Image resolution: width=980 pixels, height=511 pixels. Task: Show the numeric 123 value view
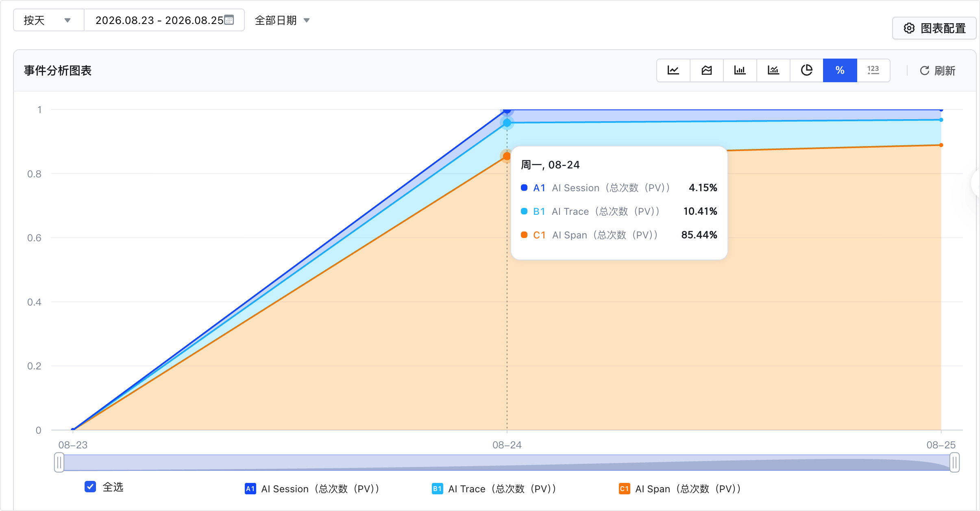point(873,70)
